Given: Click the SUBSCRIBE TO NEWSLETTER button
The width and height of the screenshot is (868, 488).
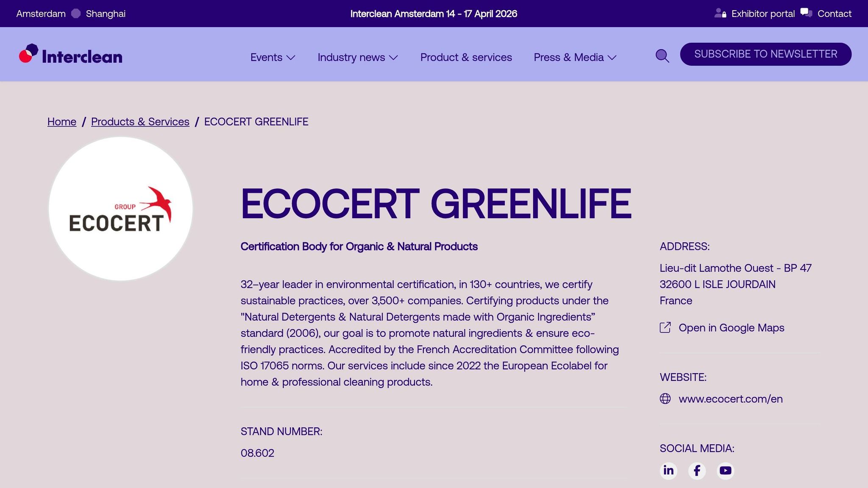Looking at the screenshot, I should pos(765,54).
